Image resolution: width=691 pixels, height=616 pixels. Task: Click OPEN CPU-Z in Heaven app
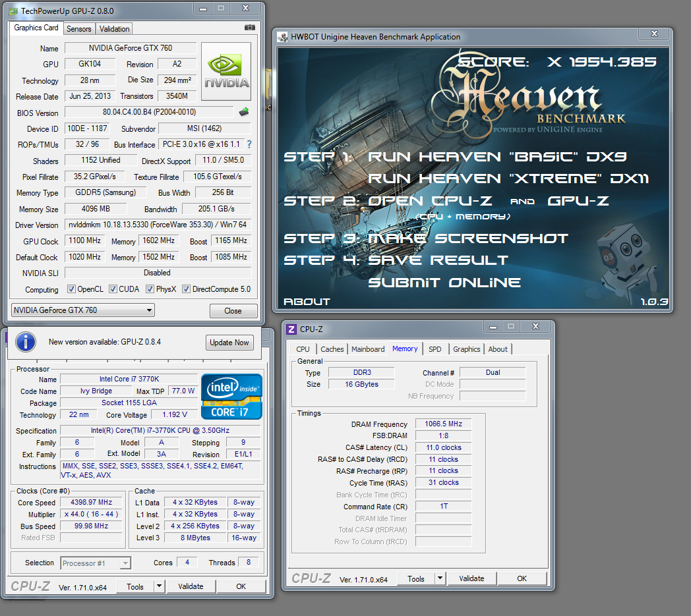click(x=430, y=201)
